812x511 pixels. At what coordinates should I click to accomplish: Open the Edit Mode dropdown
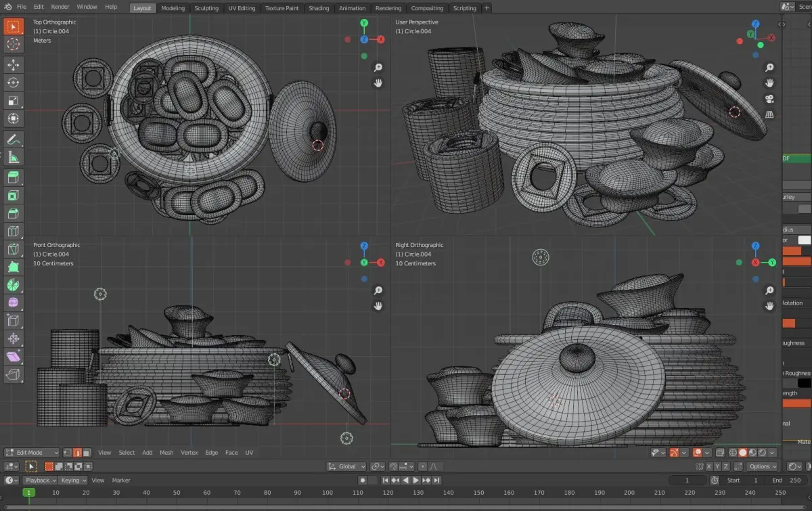(x=31, y=452)
